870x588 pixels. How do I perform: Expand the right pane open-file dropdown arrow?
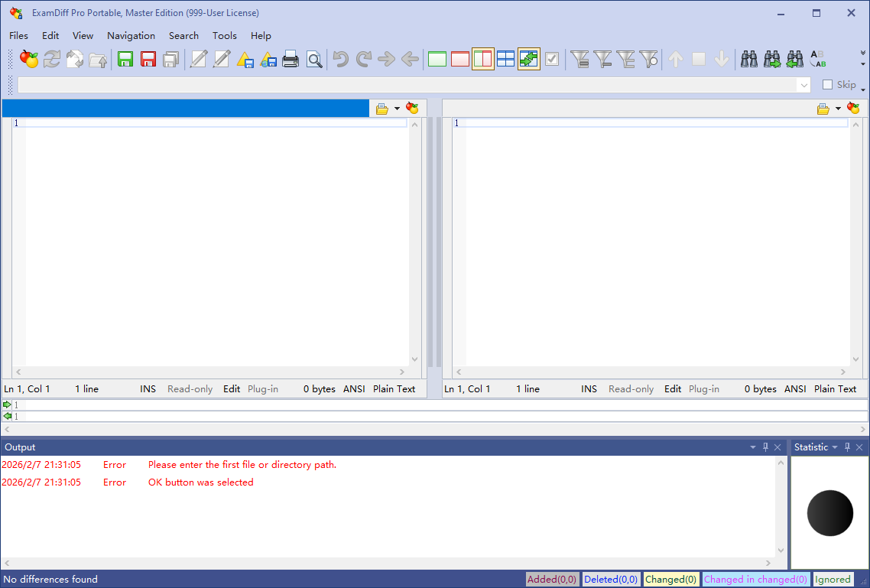(838, 109)
